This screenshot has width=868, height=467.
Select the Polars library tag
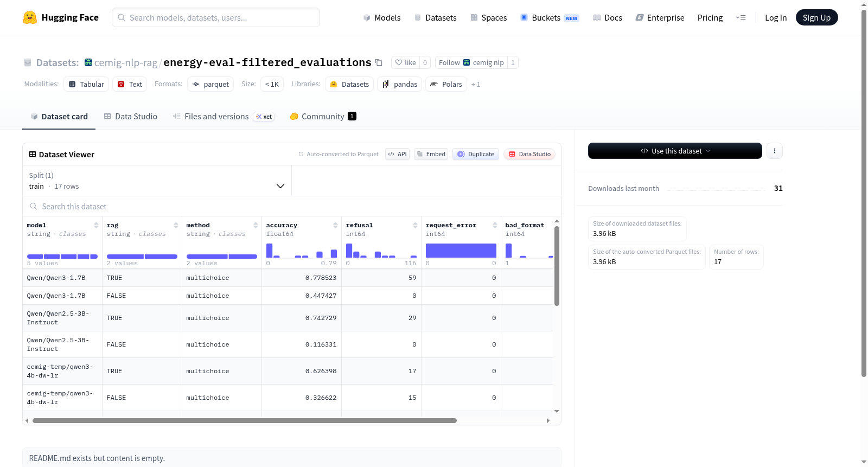[446, 84]
